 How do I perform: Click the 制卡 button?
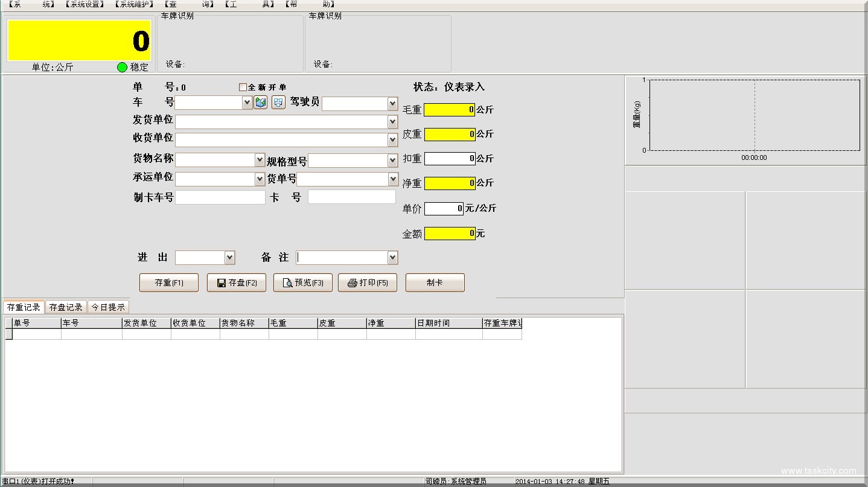[x=435, y=282]
